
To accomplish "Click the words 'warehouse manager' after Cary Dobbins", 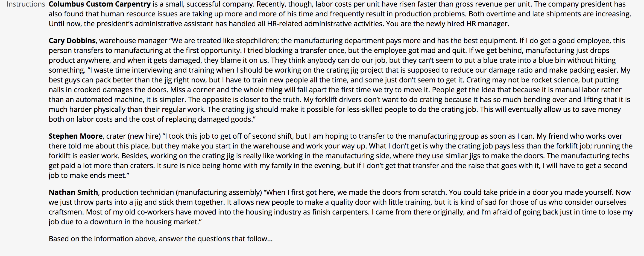I will click(x=133, y=41).
